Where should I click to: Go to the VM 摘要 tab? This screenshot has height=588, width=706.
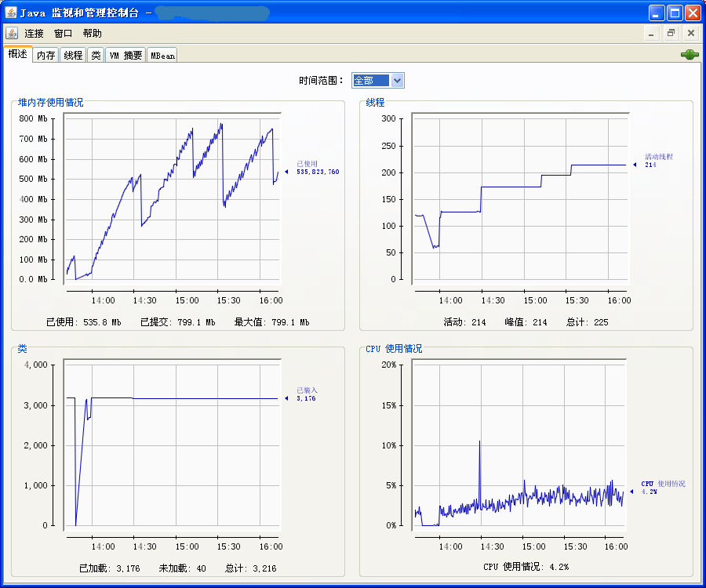click(x=126, y=56)
